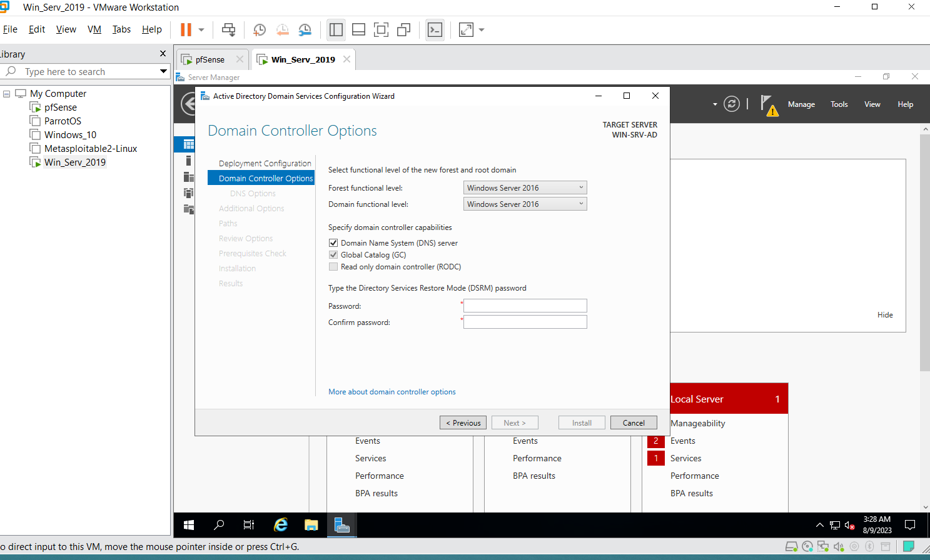Screen dimensions: 930x560
Task: Open Forest functional level dropdown
Action: 525,187
